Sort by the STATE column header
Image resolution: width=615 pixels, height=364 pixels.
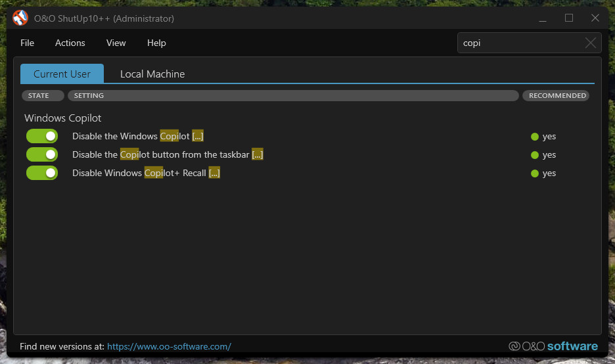tap(43, 95)
